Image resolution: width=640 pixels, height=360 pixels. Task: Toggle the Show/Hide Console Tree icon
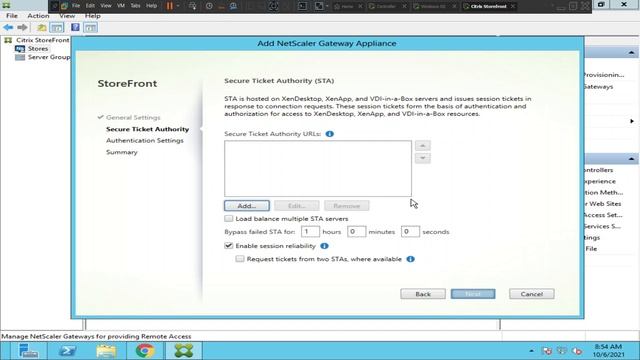(57, 27)
